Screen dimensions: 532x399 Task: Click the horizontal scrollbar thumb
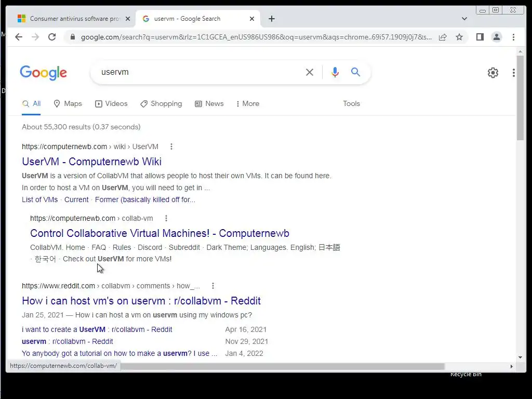point(282,366)
